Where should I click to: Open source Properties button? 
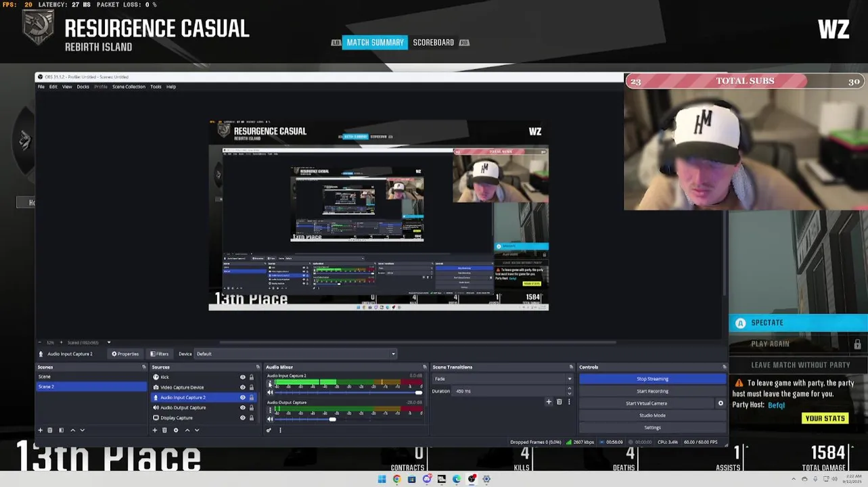[x=125, y=354]
